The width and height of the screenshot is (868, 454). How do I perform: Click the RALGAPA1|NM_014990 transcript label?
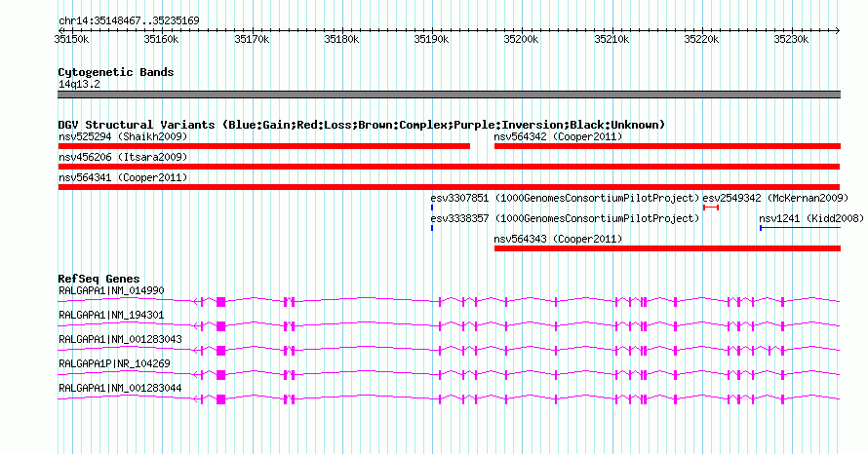(x=111, y=291)
